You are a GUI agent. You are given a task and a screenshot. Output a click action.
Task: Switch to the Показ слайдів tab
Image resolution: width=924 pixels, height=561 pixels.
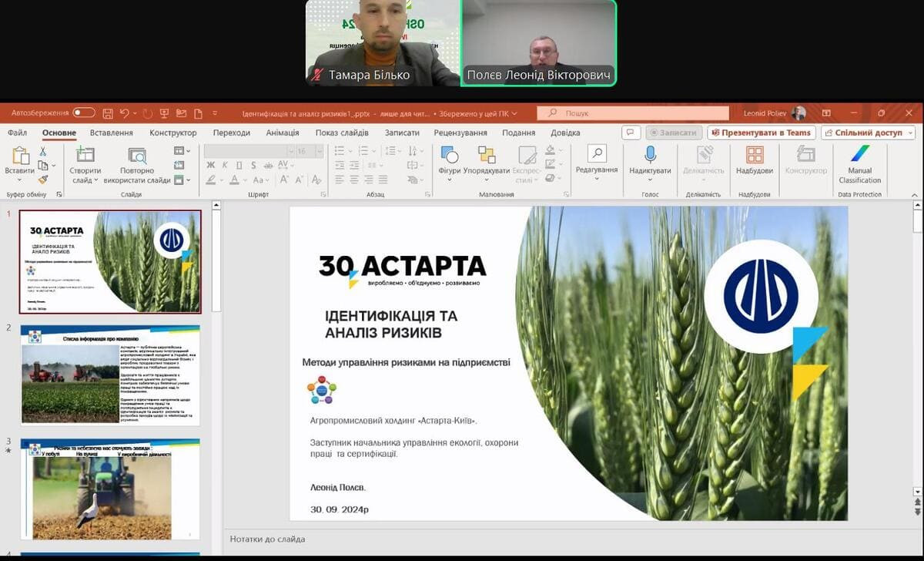click(341, 133)
